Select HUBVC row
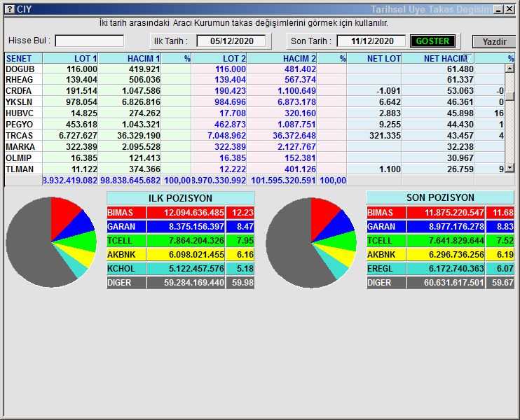520x420 pixels. [254, 113]
